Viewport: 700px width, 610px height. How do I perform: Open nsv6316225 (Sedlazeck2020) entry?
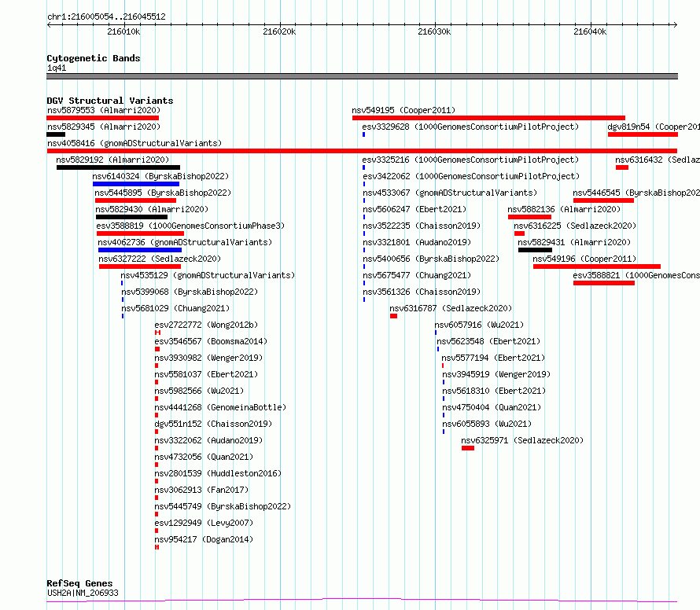575,226
